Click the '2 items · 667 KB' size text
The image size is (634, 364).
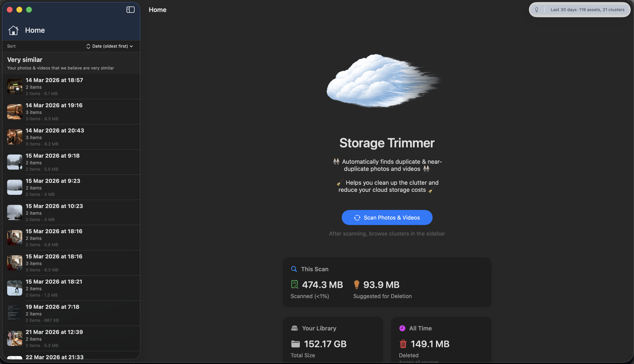[x=42, y=320]
